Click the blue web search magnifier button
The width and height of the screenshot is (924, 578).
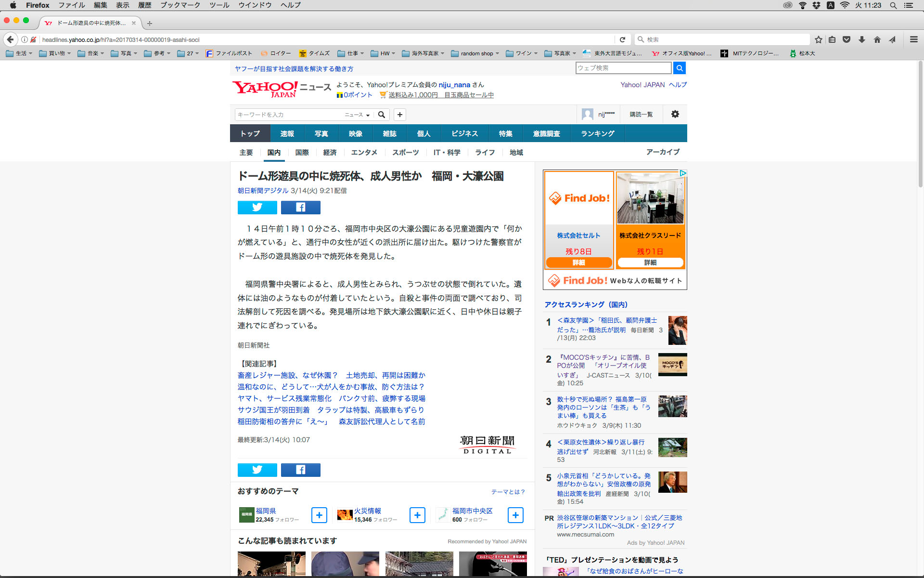(x=679, y=68)
